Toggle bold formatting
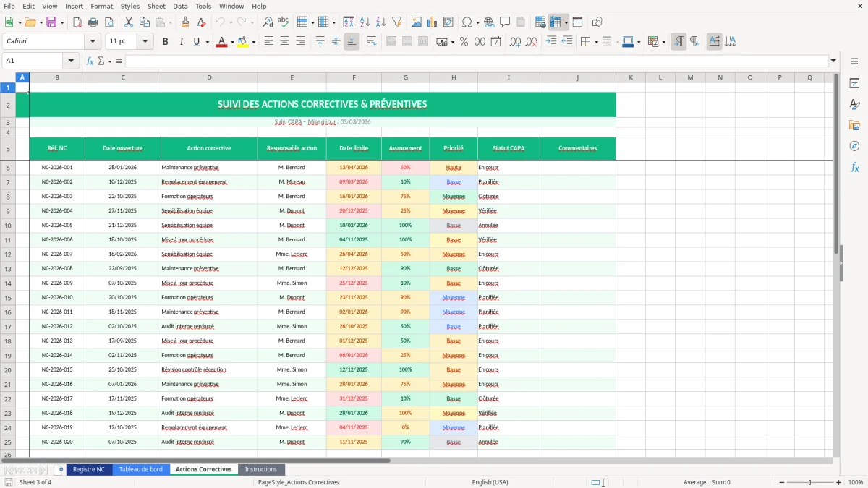This screenshot has width=868, height=488. 165,41
